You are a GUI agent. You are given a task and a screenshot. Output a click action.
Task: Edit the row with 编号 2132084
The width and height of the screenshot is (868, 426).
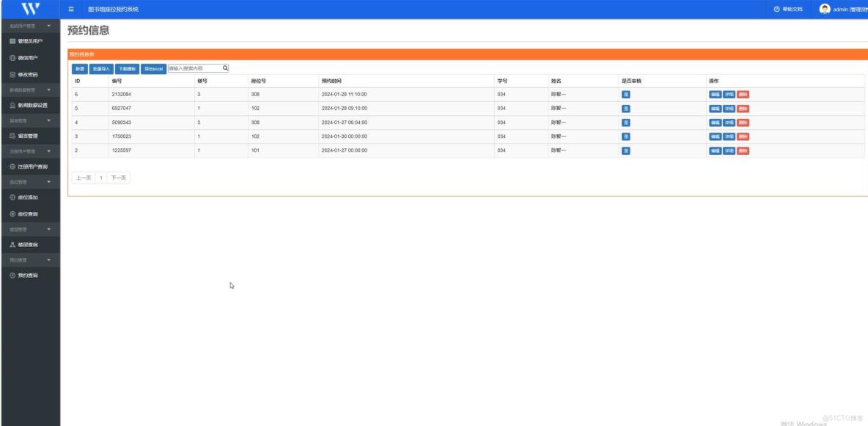[x=716, y=94]
